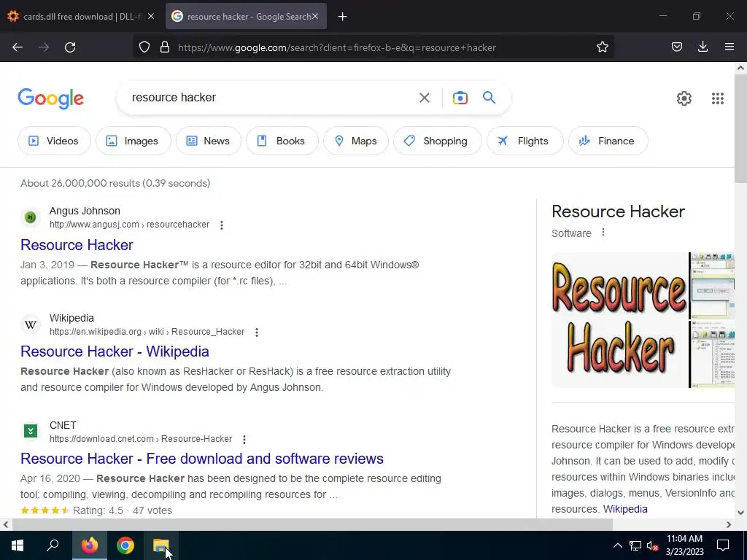View site security padlock info
This screenshot has width=747, height=560.
(x=165, y=47)
